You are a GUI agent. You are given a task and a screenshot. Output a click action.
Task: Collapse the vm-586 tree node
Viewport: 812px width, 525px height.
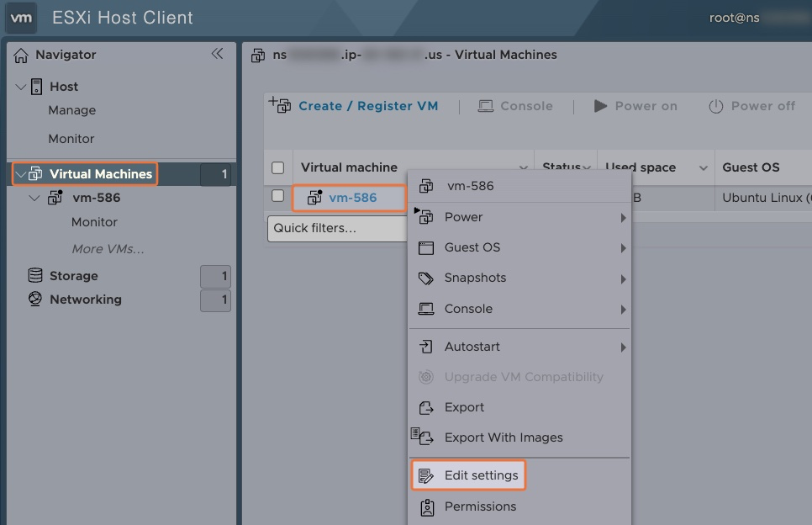34,198
